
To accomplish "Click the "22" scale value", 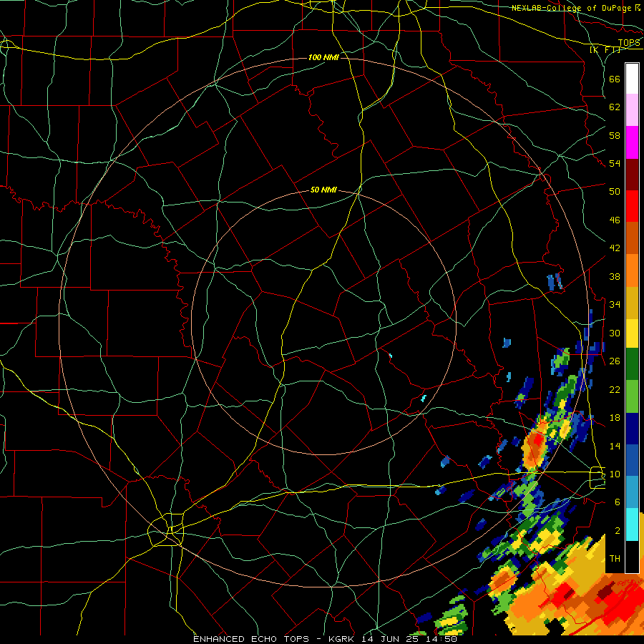I will coord(615,389).
